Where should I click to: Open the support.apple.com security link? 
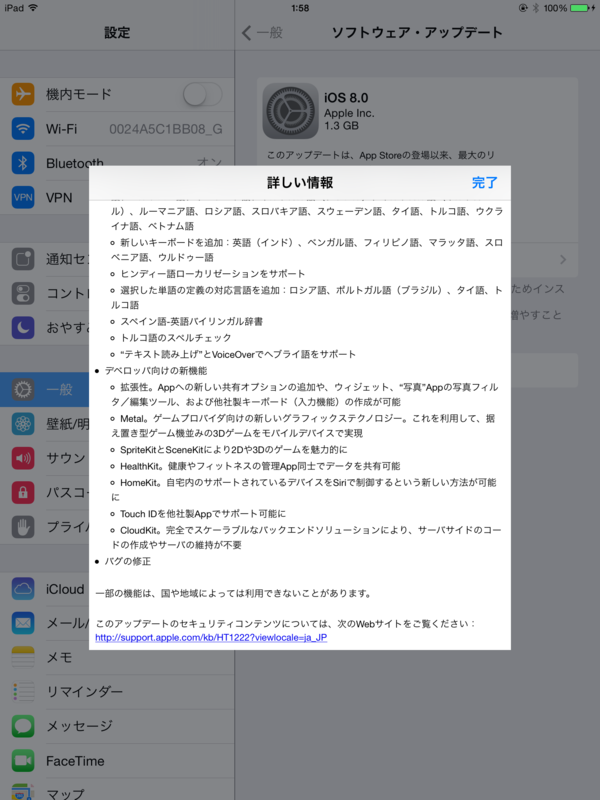211,637
